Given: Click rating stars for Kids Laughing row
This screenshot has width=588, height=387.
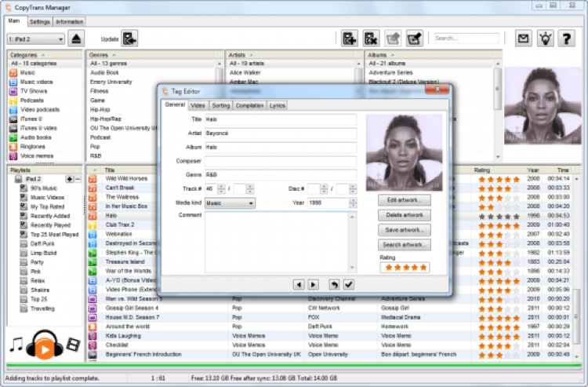Looking at the screenshot, I should coord(499,336).
